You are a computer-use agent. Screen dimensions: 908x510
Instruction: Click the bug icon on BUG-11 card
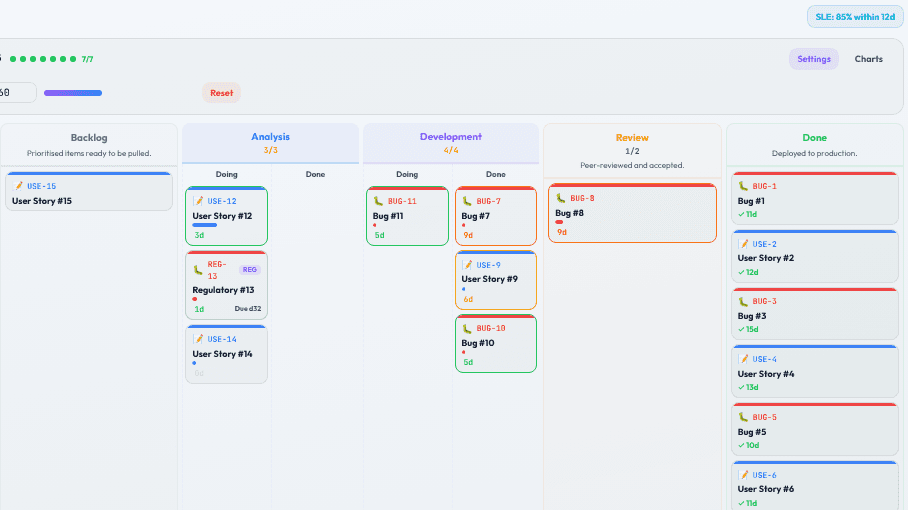coord(378,201)
